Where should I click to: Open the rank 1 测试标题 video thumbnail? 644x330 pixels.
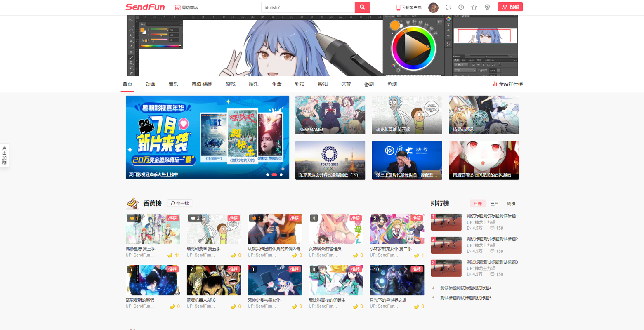coord(446,222)
